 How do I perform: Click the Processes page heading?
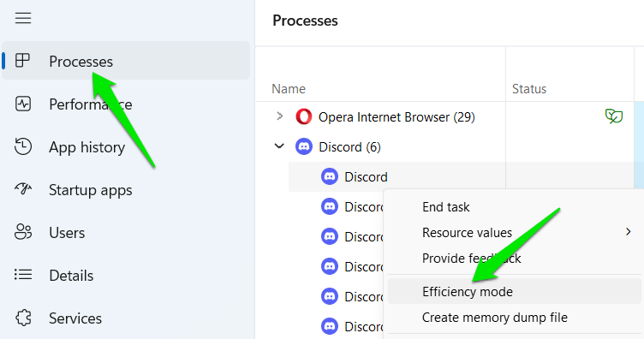click(305, 21)
